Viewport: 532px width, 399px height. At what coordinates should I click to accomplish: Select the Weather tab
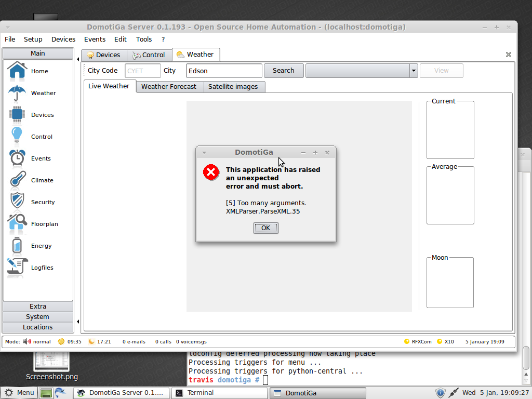coord(196,55)
